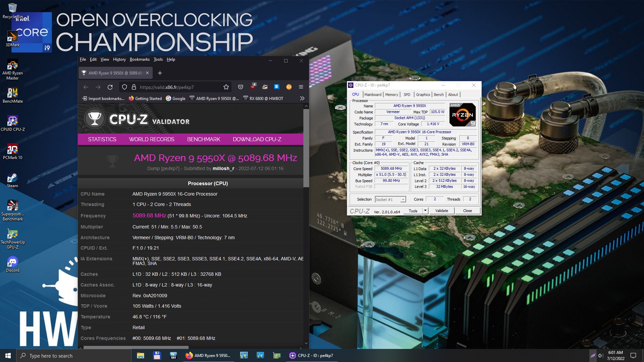This screenshot has width=644, height=362.
Task: Open RX 6800 @ HWBOT bookmark
Action: pos(263,98)
